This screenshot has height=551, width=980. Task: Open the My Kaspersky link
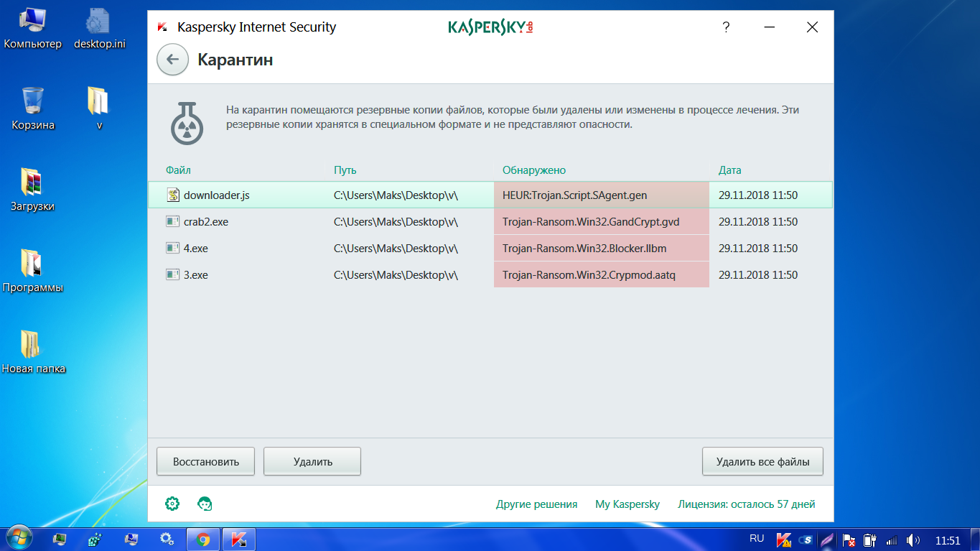click(x=627, y=504)
